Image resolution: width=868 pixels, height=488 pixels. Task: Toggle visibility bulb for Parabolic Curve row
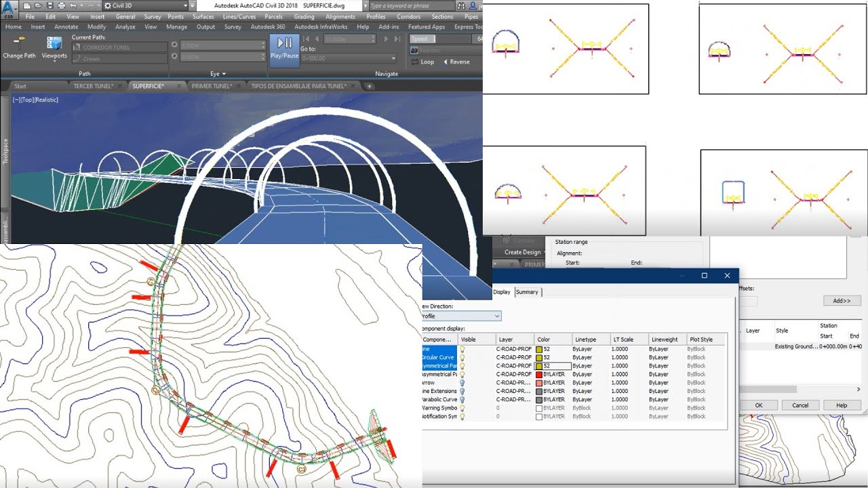coord(462,400)
